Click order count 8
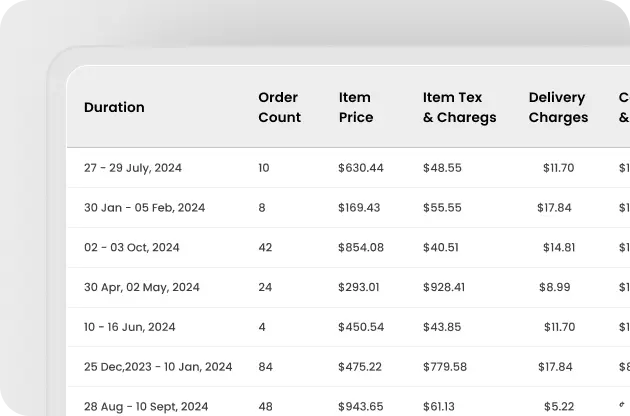This screenshot has width=630, height=416. pos(262,207)
